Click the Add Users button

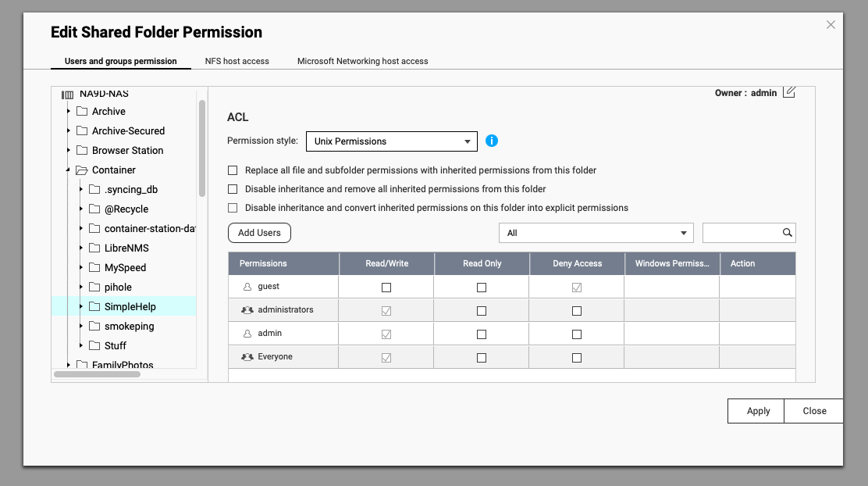[259, 233]
